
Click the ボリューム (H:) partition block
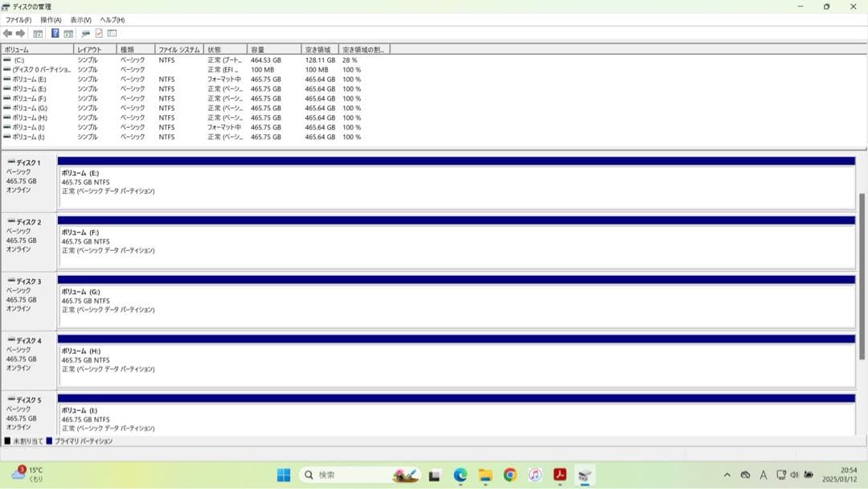point(456,360)
